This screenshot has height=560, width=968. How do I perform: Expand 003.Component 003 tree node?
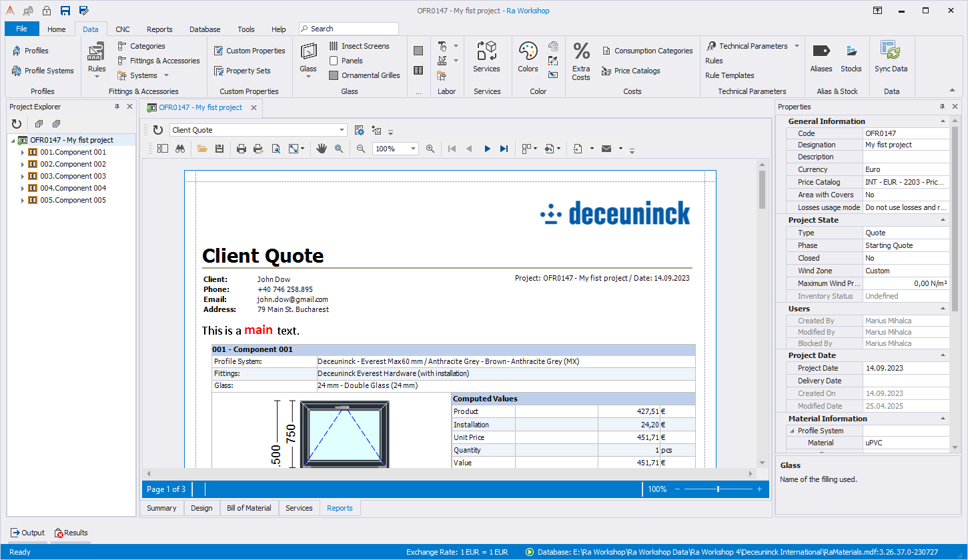22,177
